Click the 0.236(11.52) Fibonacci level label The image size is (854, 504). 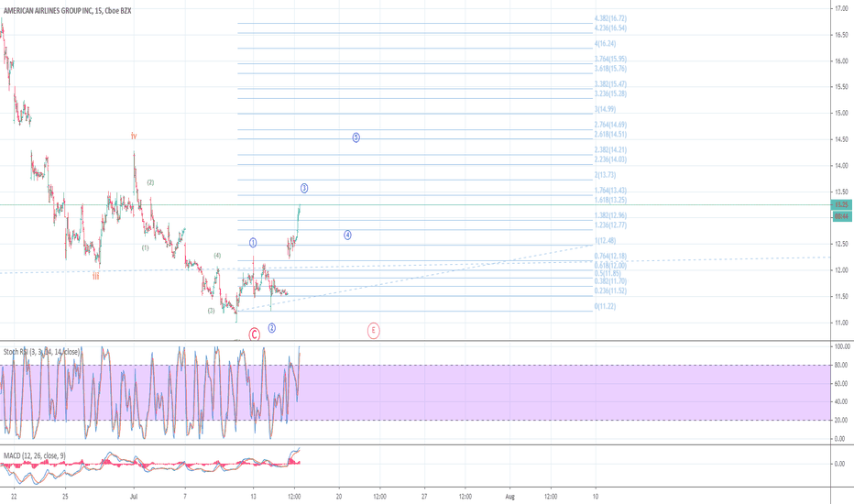click(610, 291)
